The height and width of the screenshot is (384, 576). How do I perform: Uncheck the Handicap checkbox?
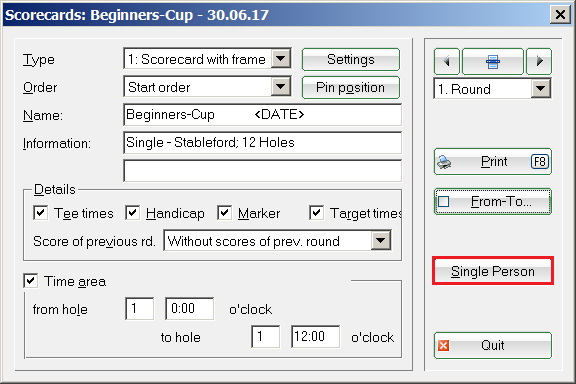point(132,213)
